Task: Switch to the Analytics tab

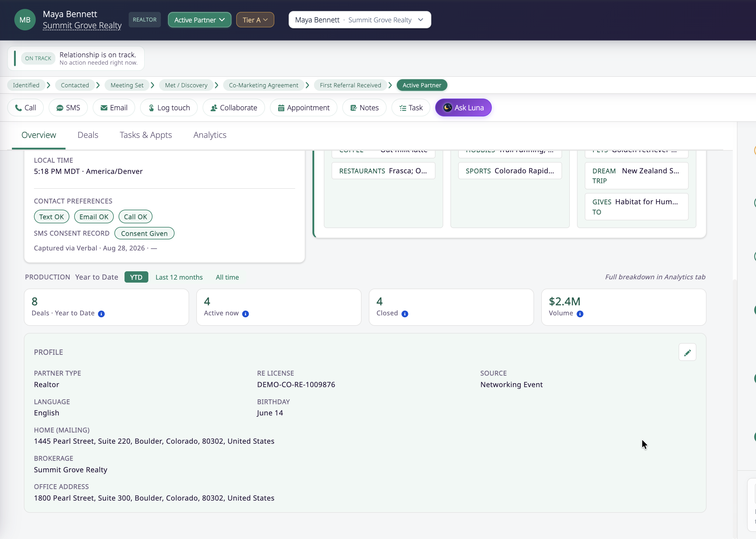Action: click(210, 135)
